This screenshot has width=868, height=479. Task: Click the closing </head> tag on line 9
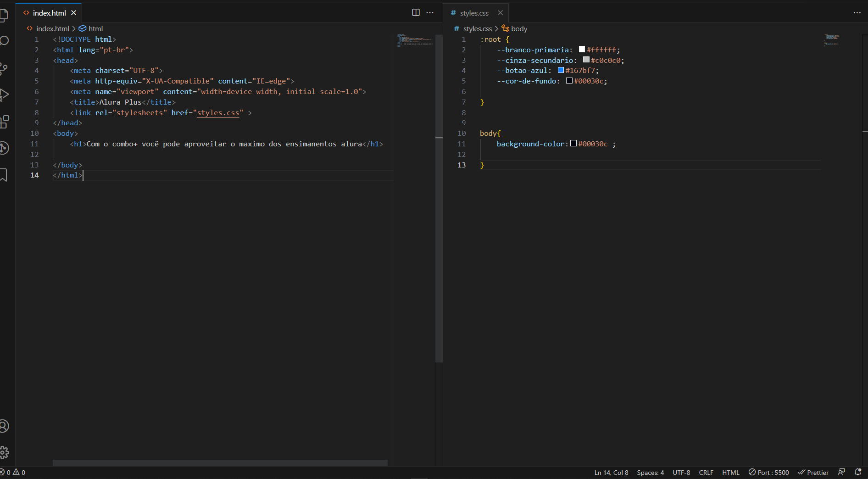[x=67, y=123]
